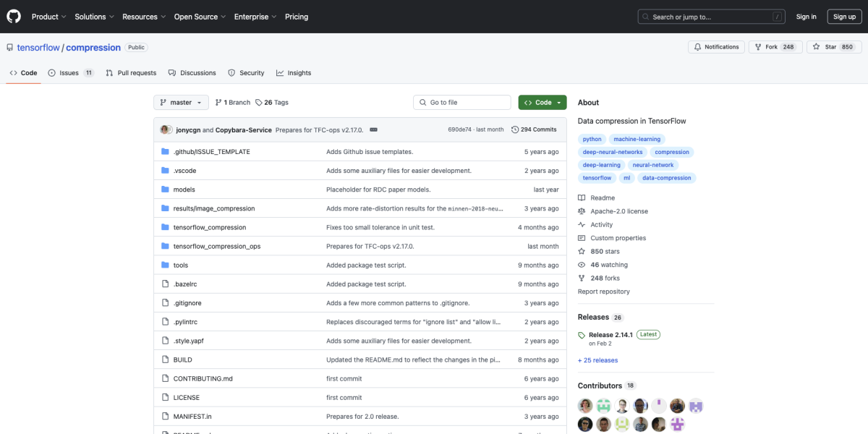Select the machine-learning topic tag
Viewport: 868px width, 434px height.
[636, 139]
